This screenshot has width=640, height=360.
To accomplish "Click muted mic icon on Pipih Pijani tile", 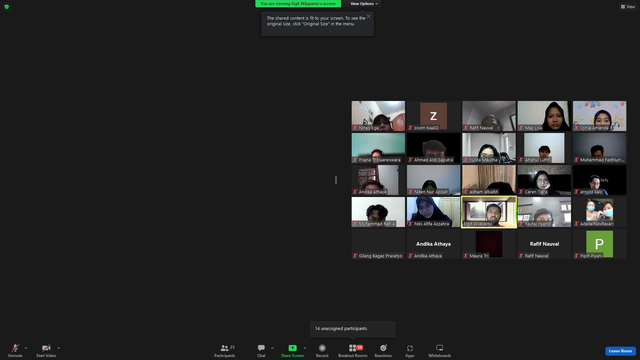I will coord(576,256).
